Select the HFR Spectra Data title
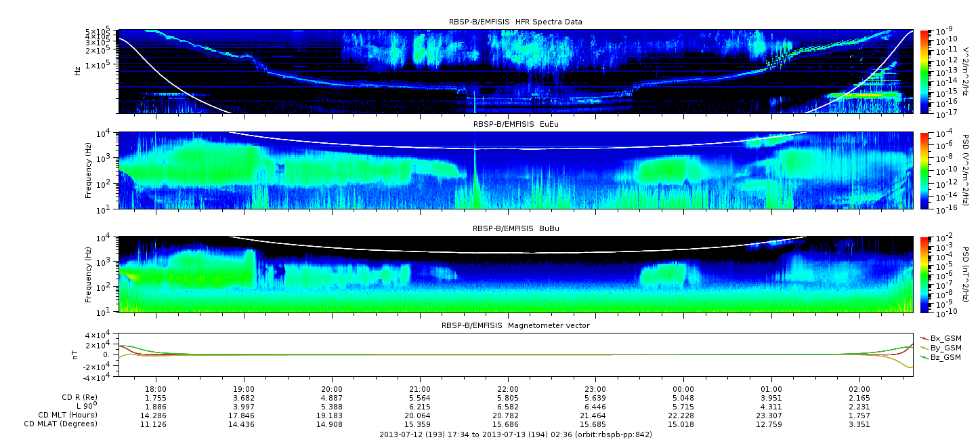The height and width of the screenshot is (446, 980). click(x=515, y=22)
